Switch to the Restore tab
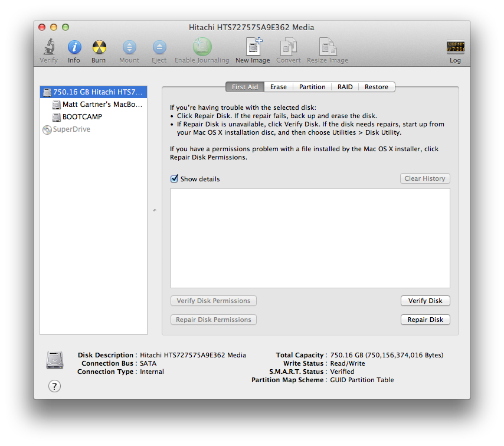This screenshot has height=446, width=504. (x=377, y=87)
